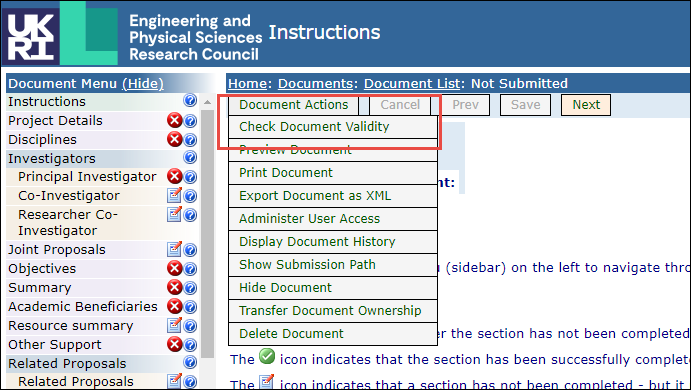
Task: Open help icon beside Researcher Co-Investigator
Action: pyautogui.click(x=190, y=215)
